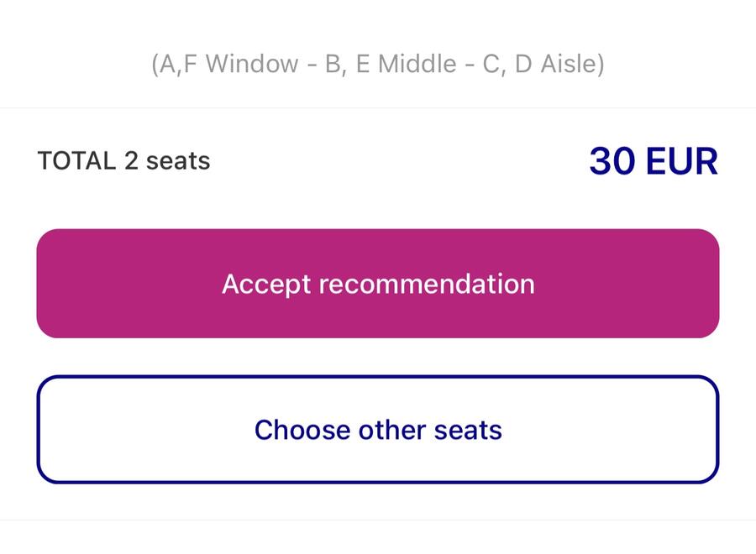The width and height of the screenshot is (756, 554).
Task: Select the 'C, D' letters in the legend
Action: pyautogui.click(x=507, y=64)
